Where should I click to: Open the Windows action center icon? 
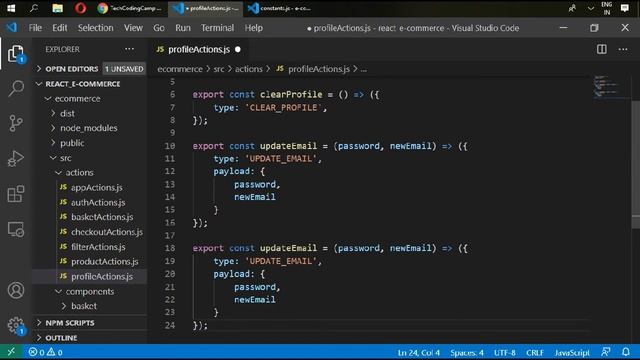pos(624,8)
